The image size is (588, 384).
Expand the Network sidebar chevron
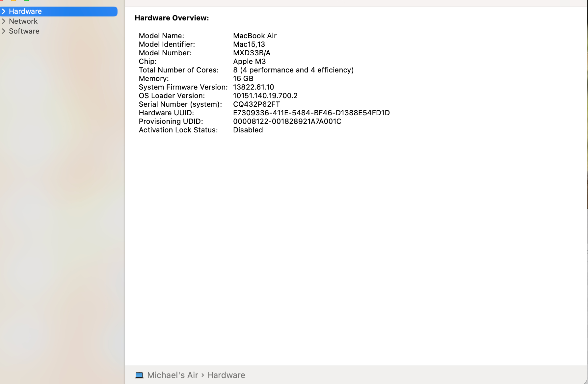(x=4, y=21)
